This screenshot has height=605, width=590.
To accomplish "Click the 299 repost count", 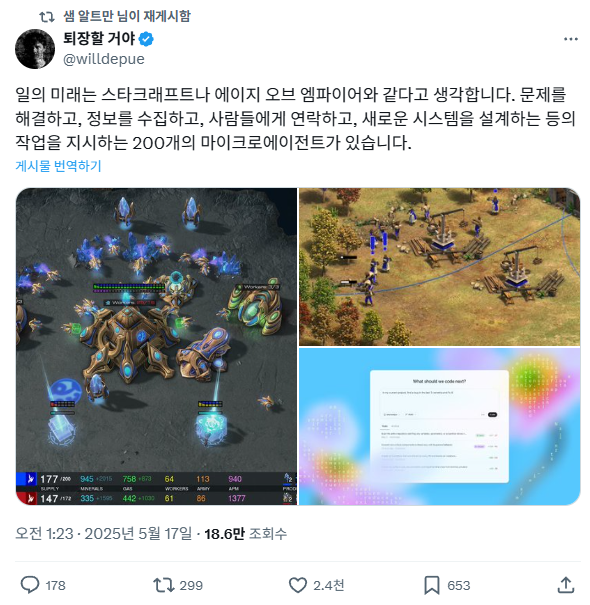I will [191, 585].
